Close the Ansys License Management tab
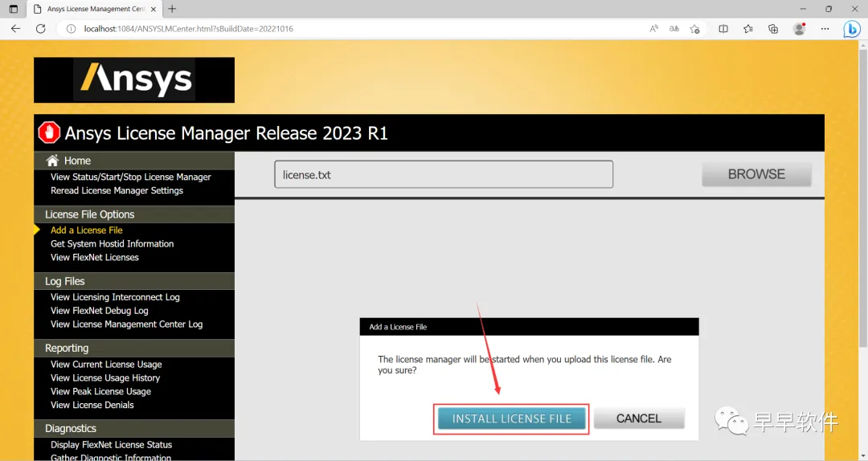The image size is (868, 461). 154,9
